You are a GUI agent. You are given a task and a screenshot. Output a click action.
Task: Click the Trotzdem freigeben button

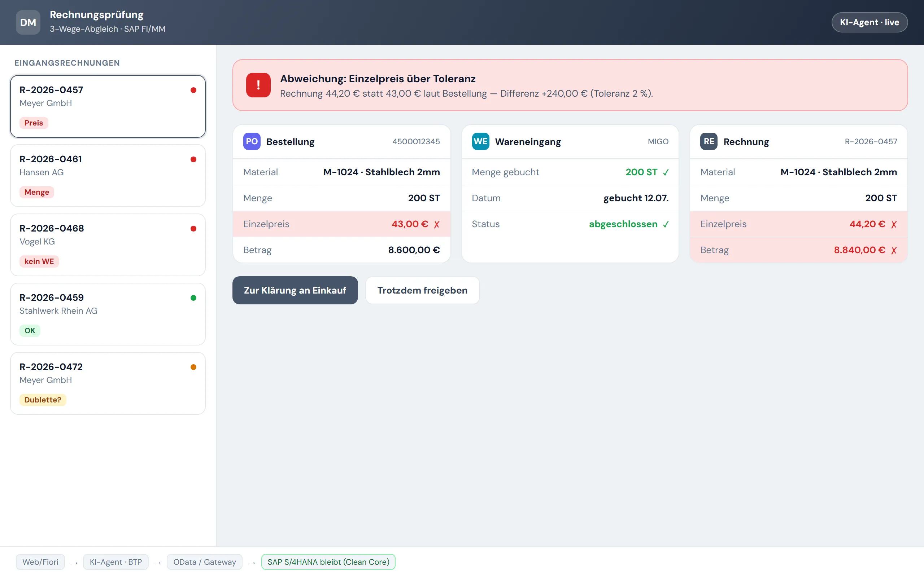pyautogui.click(x=422, y=290)
